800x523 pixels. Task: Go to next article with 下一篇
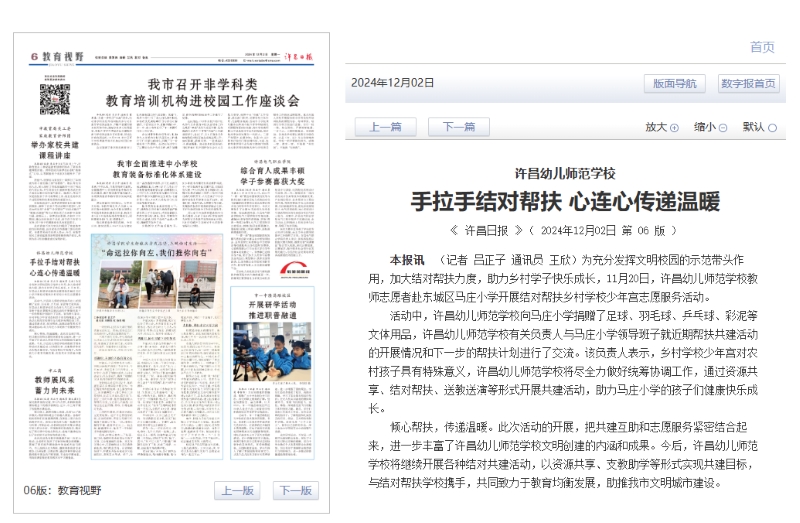[458, 127]
